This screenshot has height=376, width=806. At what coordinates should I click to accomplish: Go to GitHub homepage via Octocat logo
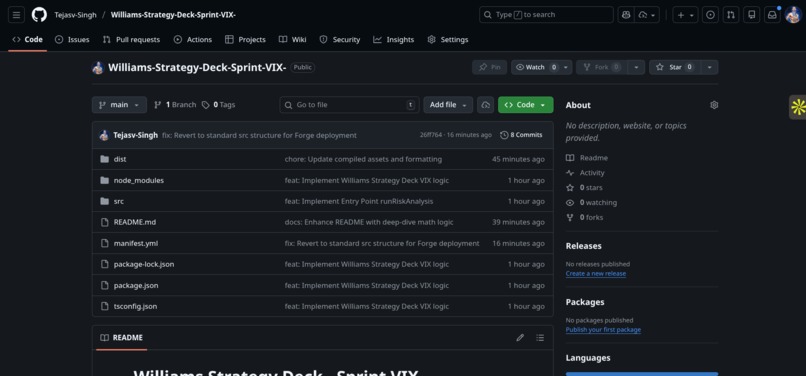pyautogui.click(x=39, y=15)
